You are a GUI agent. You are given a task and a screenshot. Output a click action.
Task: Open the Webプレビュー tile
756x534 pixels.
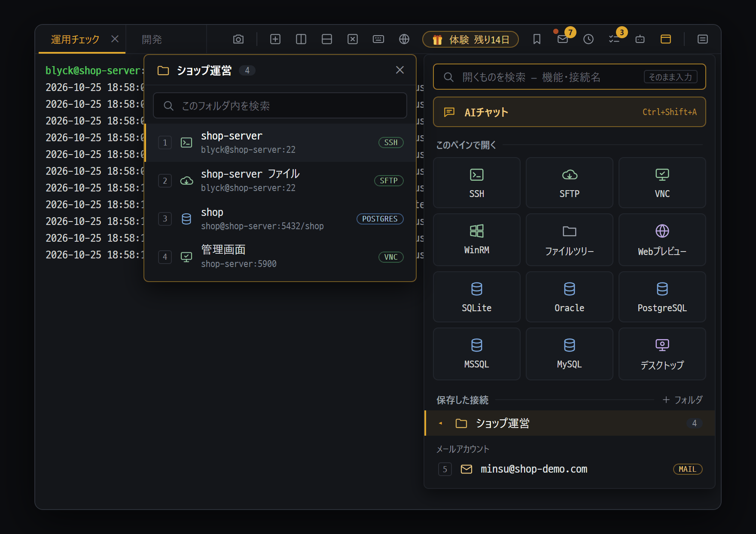click(x=662, y=240)
